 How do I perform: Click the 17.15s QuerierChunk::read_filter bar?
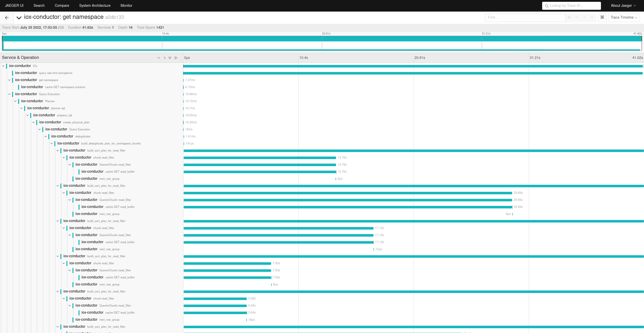278,235
